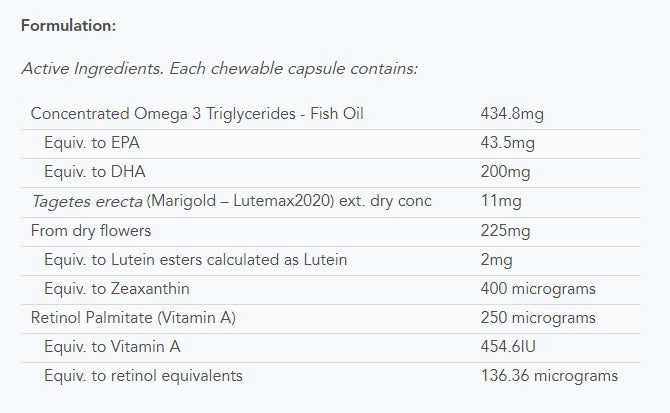The image size is (670, 413).
Task: Click the 200mg DHA value
Action: click(504, 172)
